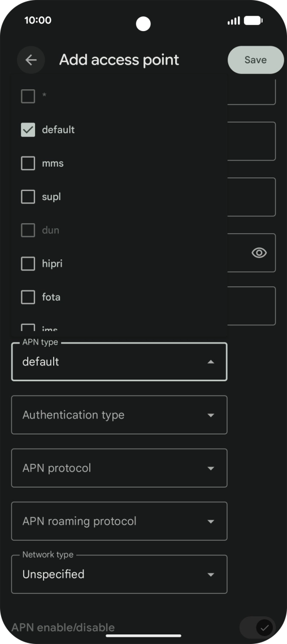Open the Authentication type dropdown

pyautogui.click(x=119, y=415)
